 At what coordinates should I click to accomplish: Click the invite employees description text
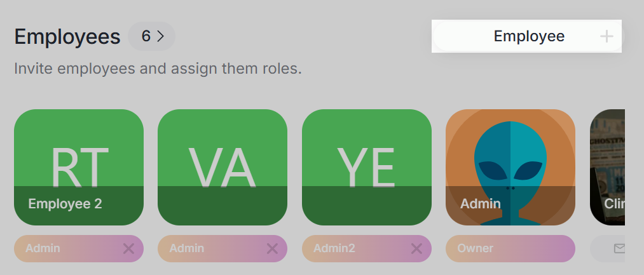(x=158, y=68)
